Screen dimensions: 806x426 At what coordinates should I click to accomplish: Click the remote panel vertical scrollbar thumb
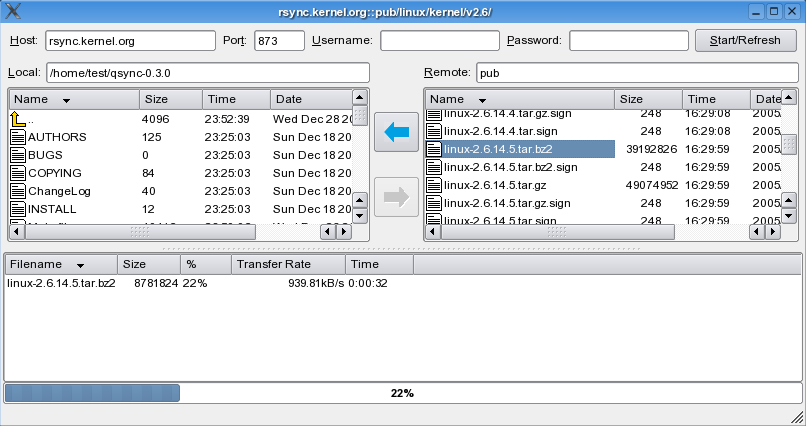pos(789,144)
